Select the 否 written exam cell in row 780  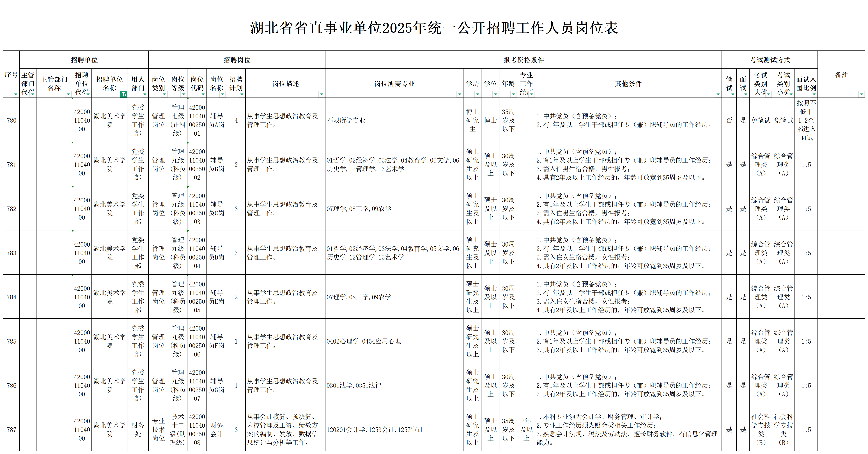click(729, 120)
